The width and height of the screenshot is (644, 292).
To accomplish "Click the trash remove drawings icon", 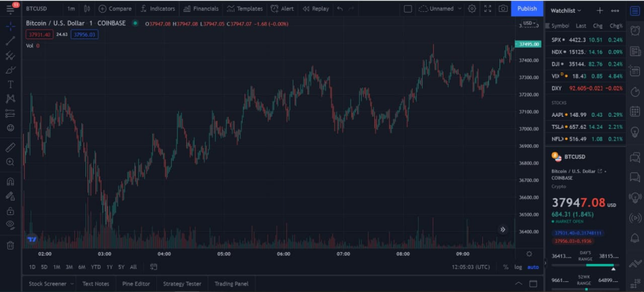I will coord(11,246).
